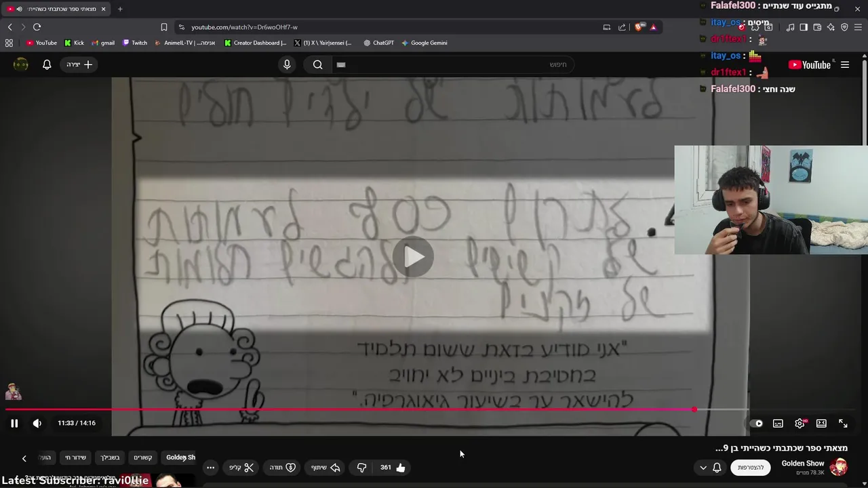Viewport: 868px width, 488px height.
Task: Open the gmail bookmark
Action: (x=103, y=43)
